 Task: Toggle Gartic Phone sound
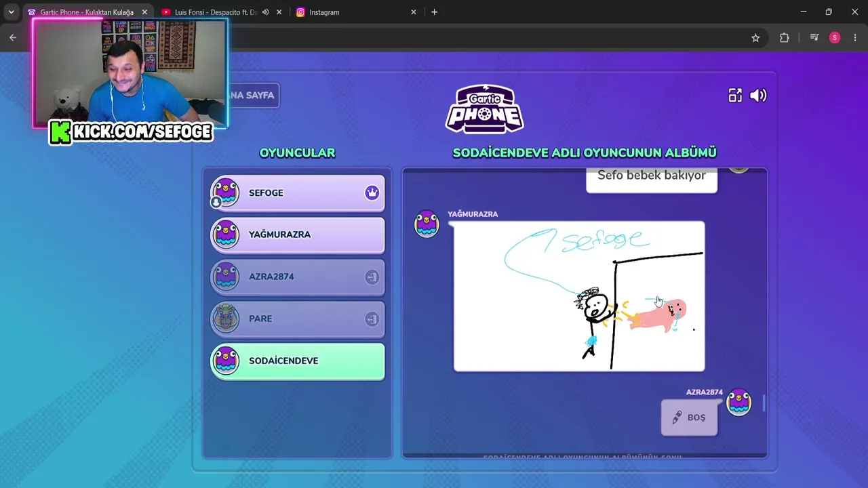click(758, 96)
